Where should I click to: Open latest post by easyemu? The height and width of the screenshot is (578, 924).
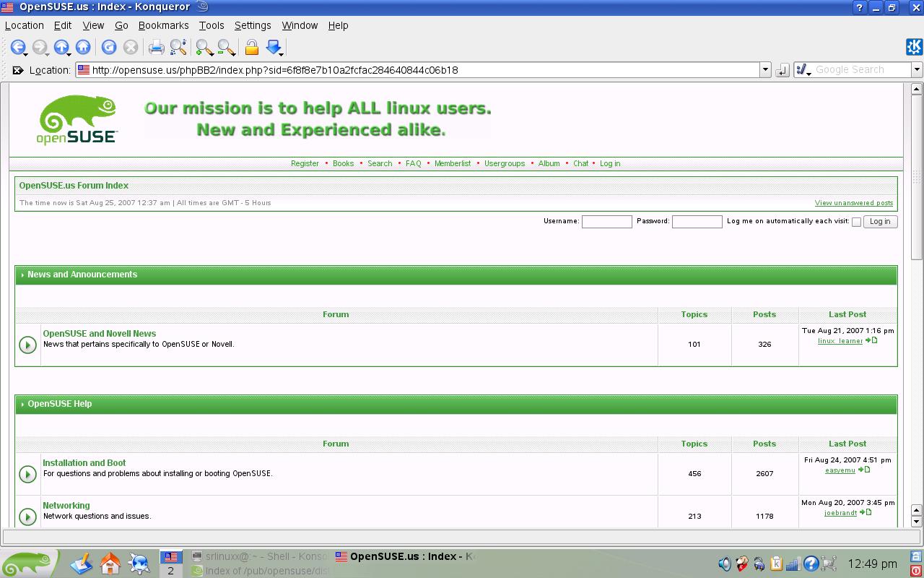pos(864,470)
